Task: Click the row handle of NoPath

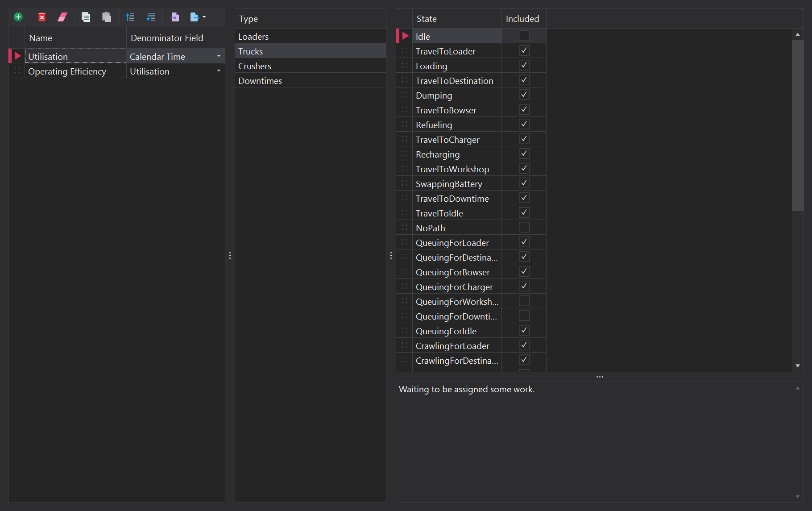Action: coord(405,228)
